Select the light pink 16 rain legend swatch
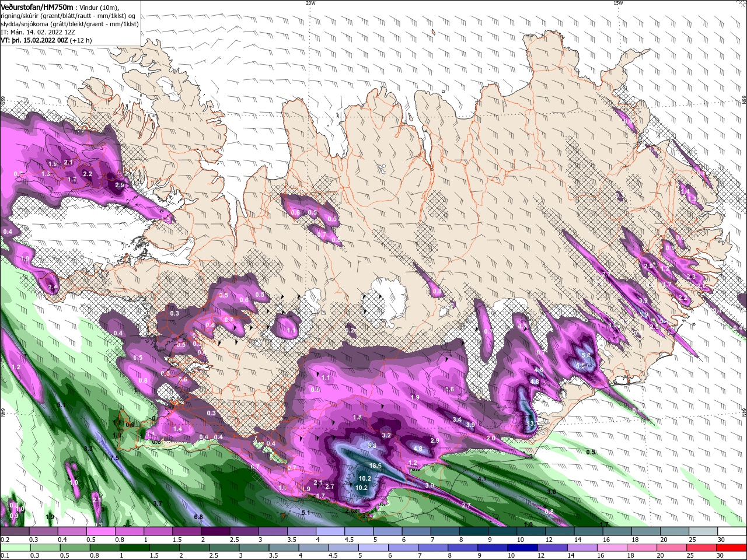Image resolution: width=747 pixels, height=560 pixels. (613, 548)
